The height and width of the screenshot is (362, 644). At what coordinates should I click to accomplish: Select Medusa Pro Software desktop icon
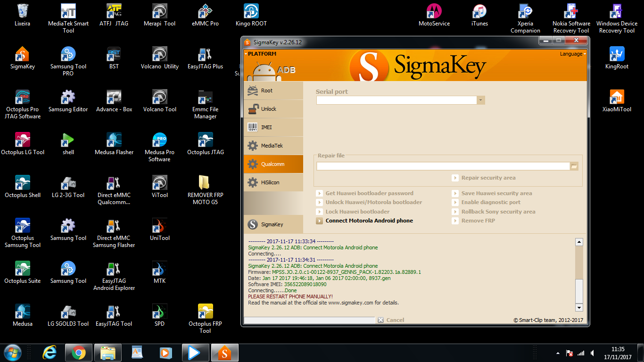point(160,147)
